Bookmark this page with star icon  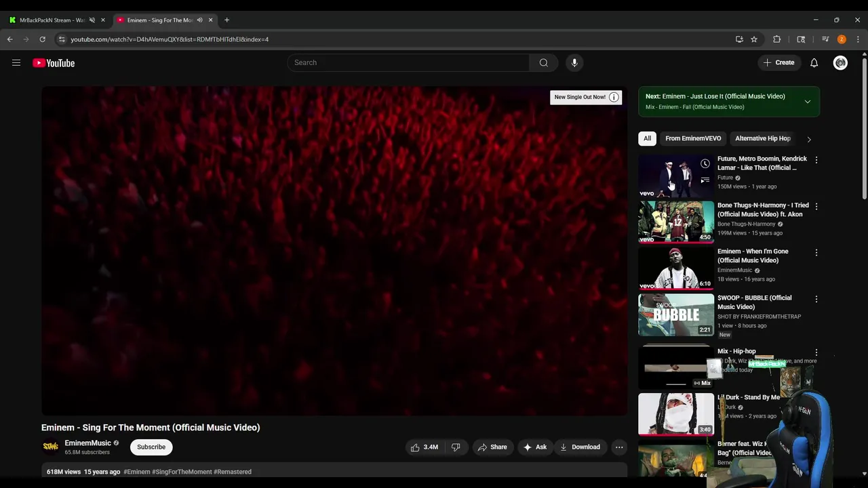pyautogui.click(x=754, y=39)
